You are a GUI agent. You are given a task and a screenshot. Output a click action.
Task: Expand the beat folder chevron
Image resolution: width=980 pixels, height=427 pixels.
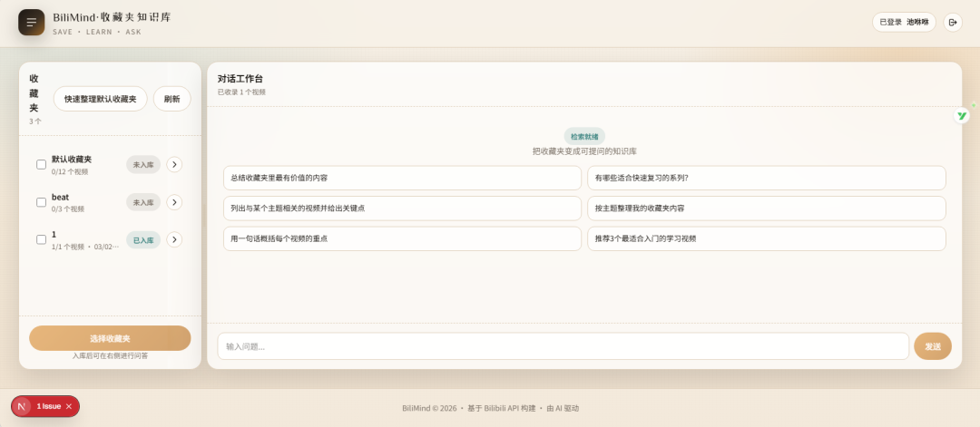tap(174, 202)
